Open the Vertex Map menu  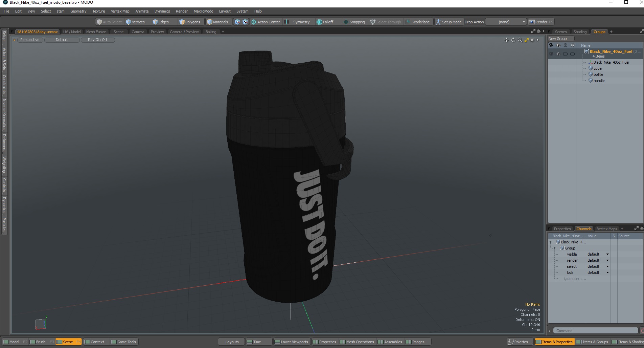pyautogui.click(x=120, y=11)
